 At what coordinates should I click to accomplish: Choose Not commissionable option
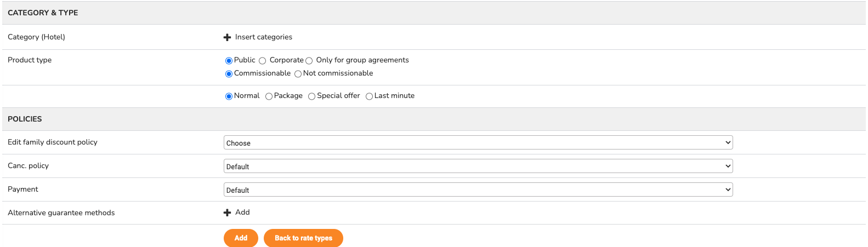pos(298,74)
